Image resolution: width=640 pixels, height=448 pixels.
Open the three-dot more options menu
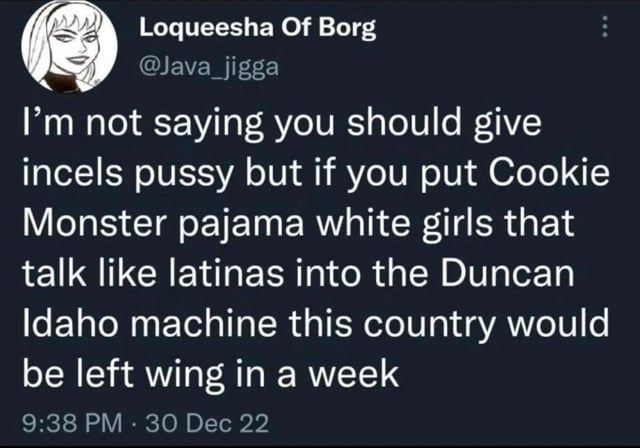[x=605, y=27]
